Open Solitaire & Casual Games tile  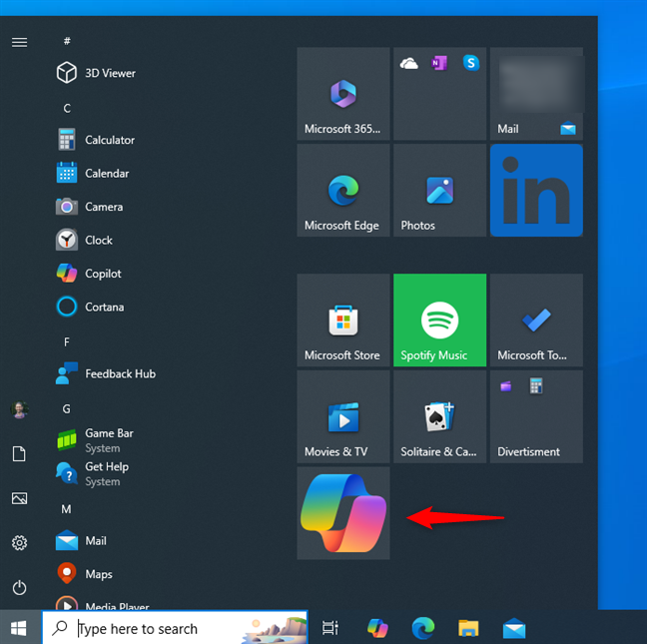[439, 416]
